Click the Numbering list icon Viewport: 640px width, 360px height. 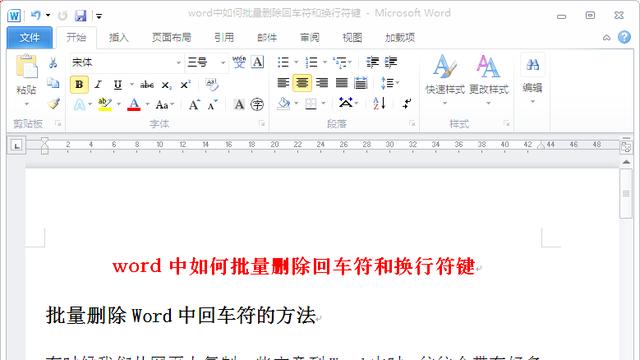point(311,62)
